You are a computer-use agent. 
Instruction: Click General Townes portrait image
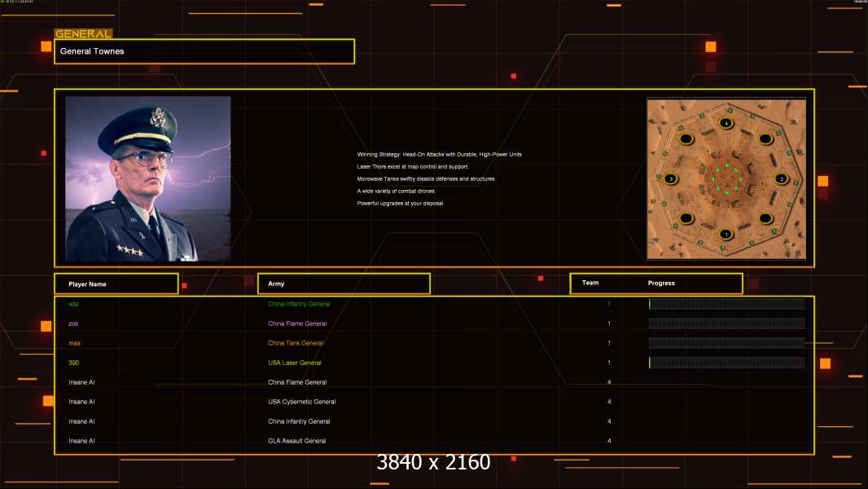pos(148,178)
